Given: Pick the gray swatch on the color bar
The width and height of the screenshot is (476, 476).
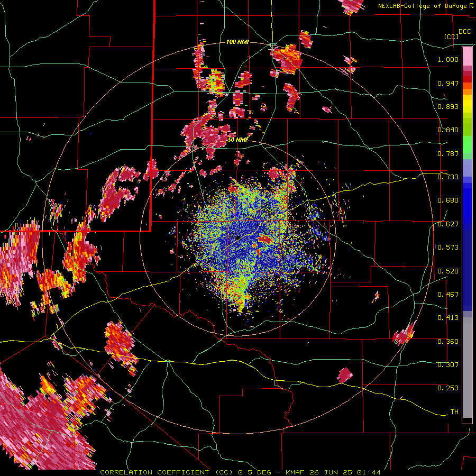Looking at the screenshot, I should coord(467,368).
